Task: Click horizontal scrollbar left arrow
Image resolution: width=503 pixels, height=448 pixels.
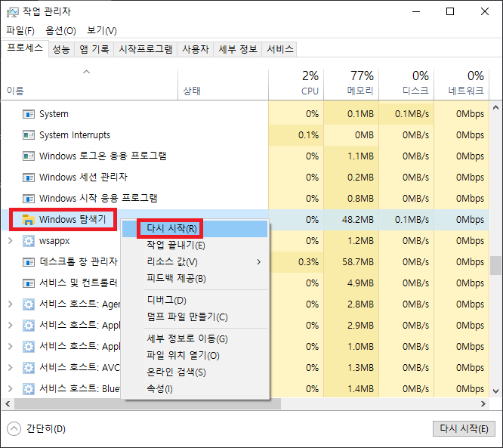Action: 8,403
